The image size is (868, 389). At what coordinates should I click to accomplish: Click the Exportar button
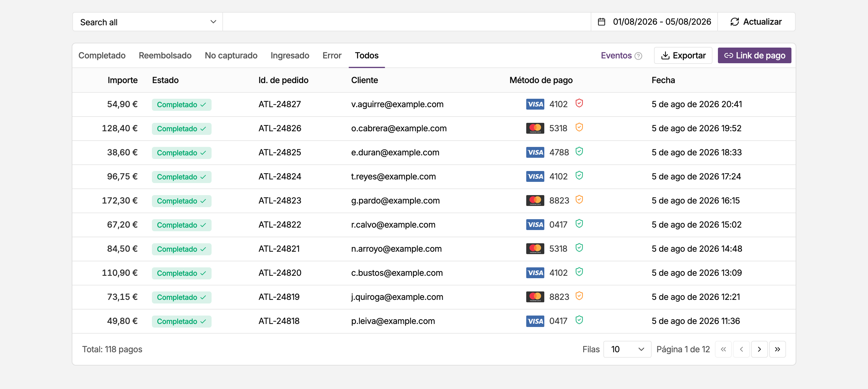[x=683, y=55]
